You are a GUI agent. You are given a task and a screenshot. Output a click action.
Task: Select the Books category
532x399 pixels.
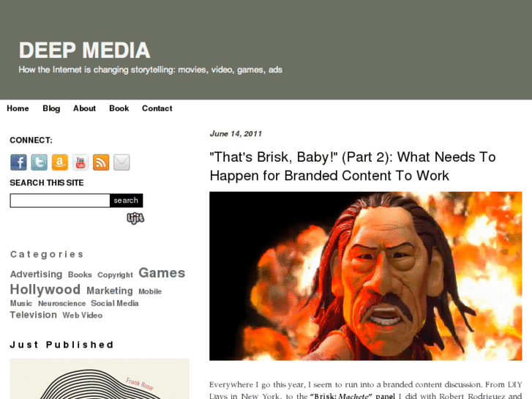(80, 275)
